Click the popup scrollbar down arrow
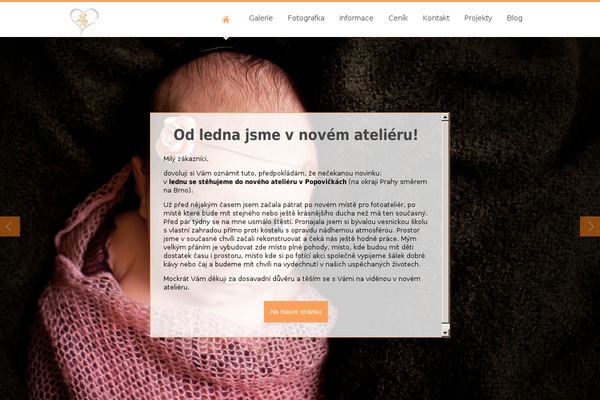Screen dimensions: 600x400 click(445, 332)
